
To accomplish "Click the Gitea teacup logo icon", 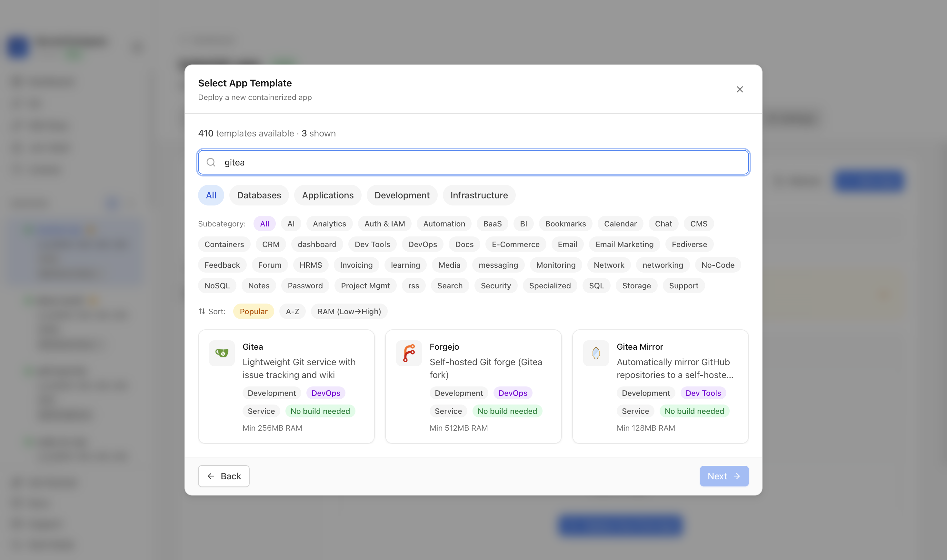I will pyautogui.click(x=222, y=353).
